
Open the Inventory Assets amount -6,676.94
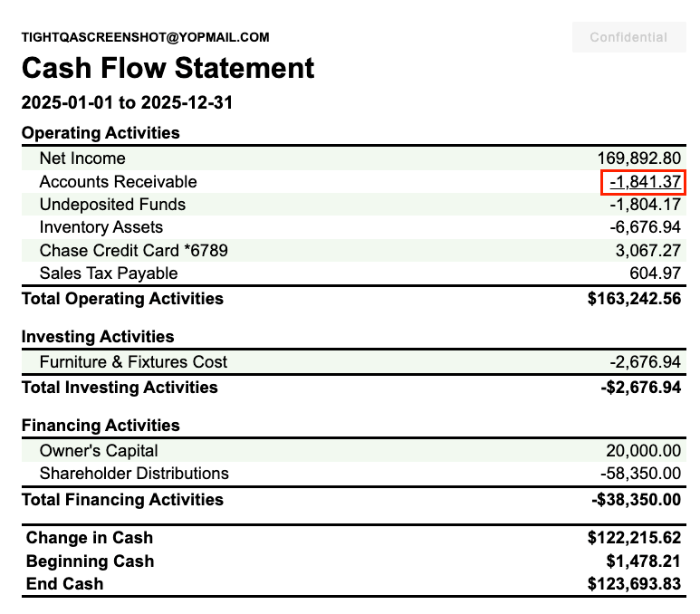click(645, 227)
